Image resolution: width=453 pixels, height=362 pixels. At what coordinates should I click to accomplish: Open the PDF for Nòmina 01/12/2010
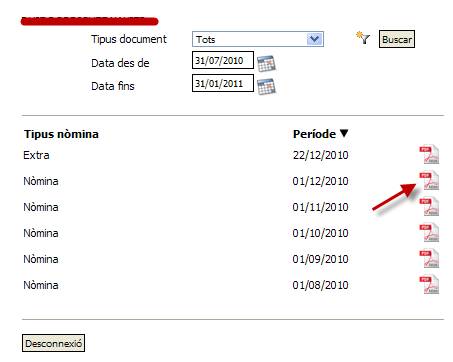[429, 181]
